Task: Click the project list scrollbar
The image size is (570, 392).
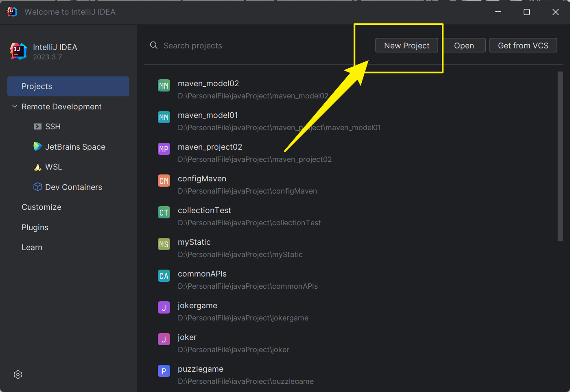Action: point(560,157)
